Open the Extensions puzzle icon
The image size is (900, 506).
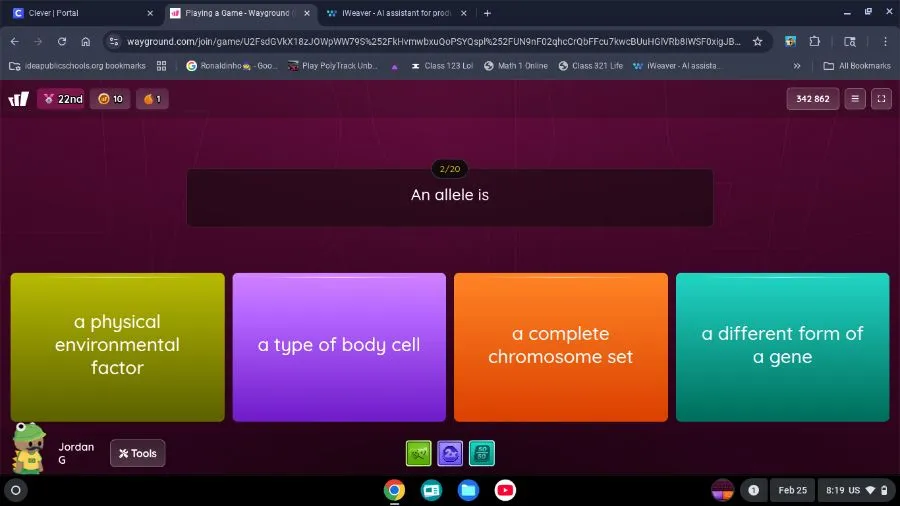814,41
